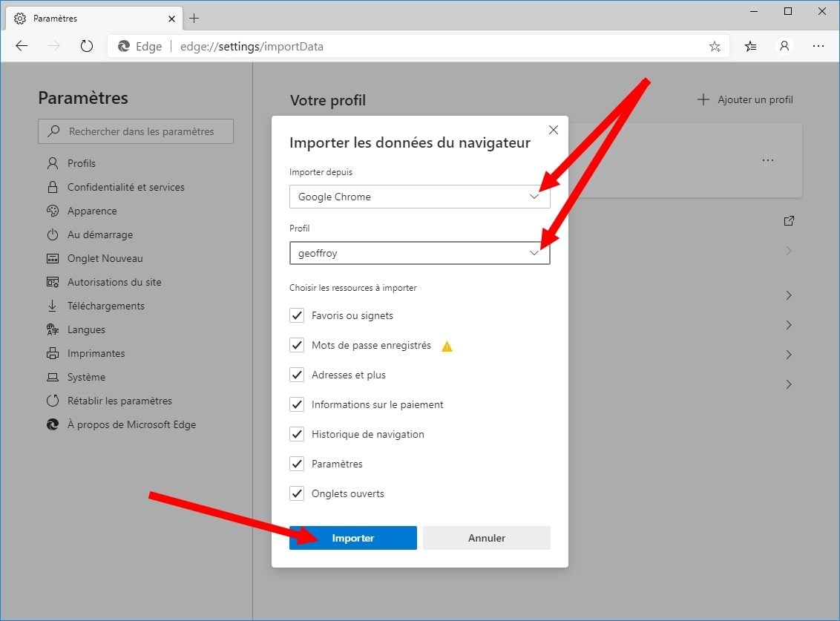The height and width of the screenshot is (621, 840).
Task: Close the import dialog with X
Action: click(x=554, y=130)
